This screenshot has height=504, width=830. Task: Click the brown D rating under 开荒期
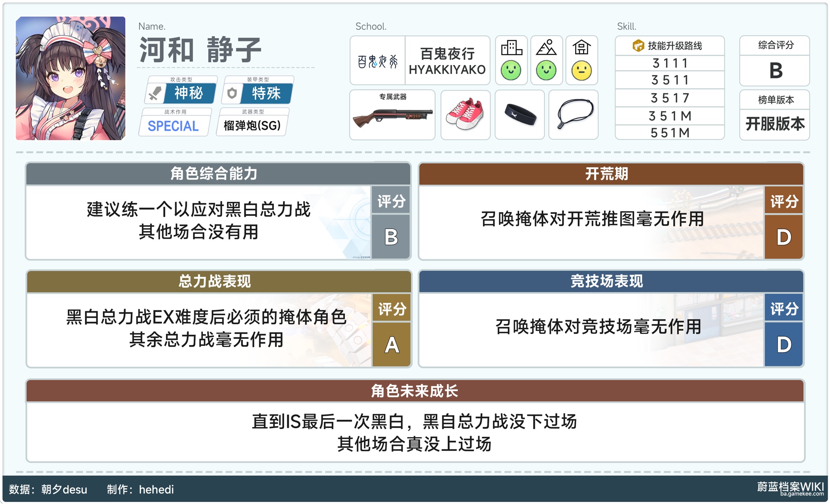pyautogui.click(x=784, y=237)
